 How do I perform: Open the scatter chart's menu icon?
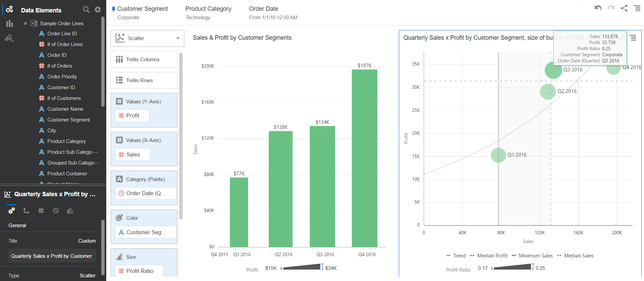pos(633,38)
